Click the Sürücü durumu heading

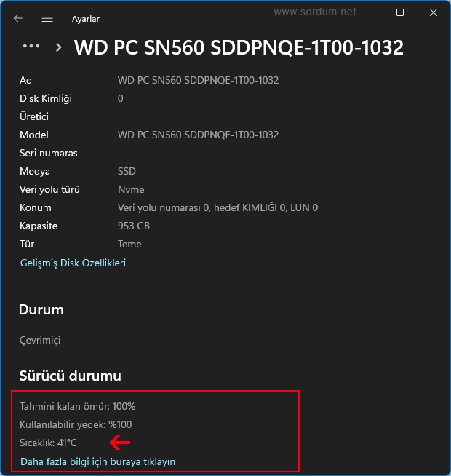pyautogui.click(x=71, y=376)
